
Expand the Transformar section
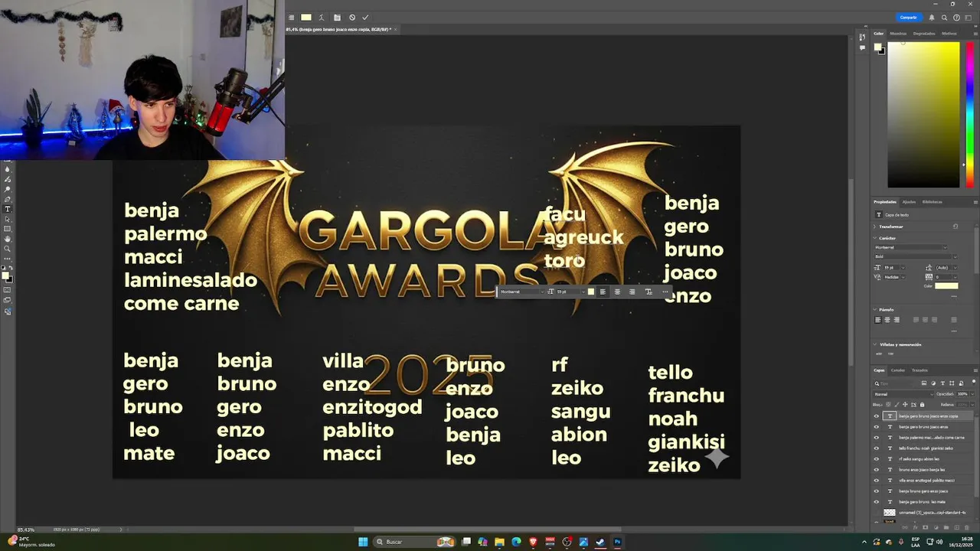tap(876, 227)
